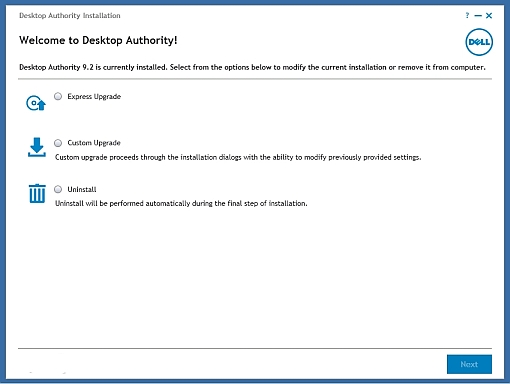The image size is (510, 384).
Task: Click the Next button
Action: coord(469,364)
